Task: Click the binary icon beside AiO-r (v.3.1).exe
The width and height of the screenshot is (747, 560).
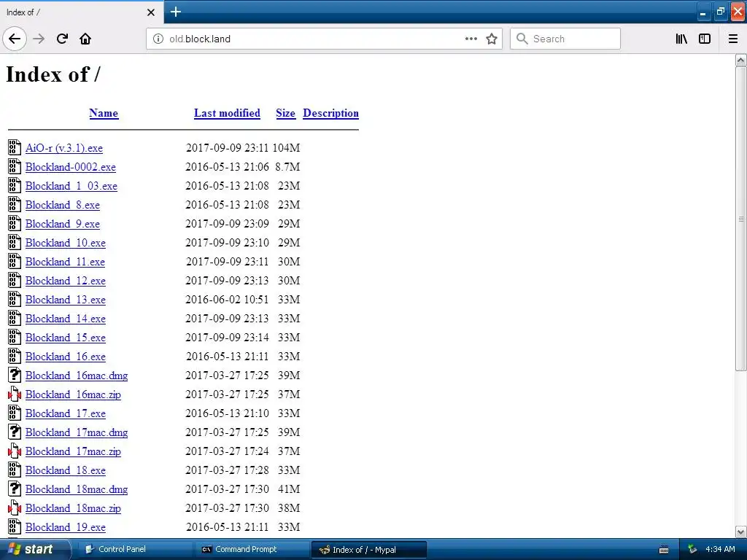Action: [x=15, y=147]
